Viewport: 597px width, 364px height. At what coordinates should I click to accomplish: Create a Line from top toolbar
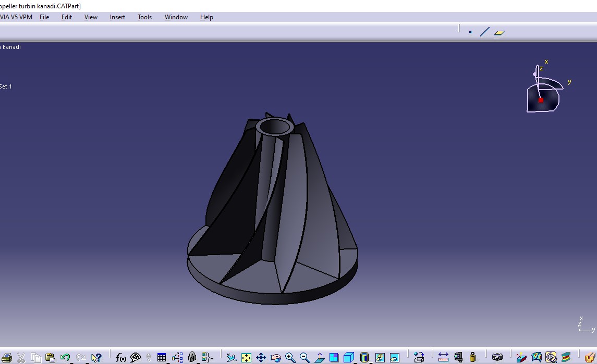[485, 32]
